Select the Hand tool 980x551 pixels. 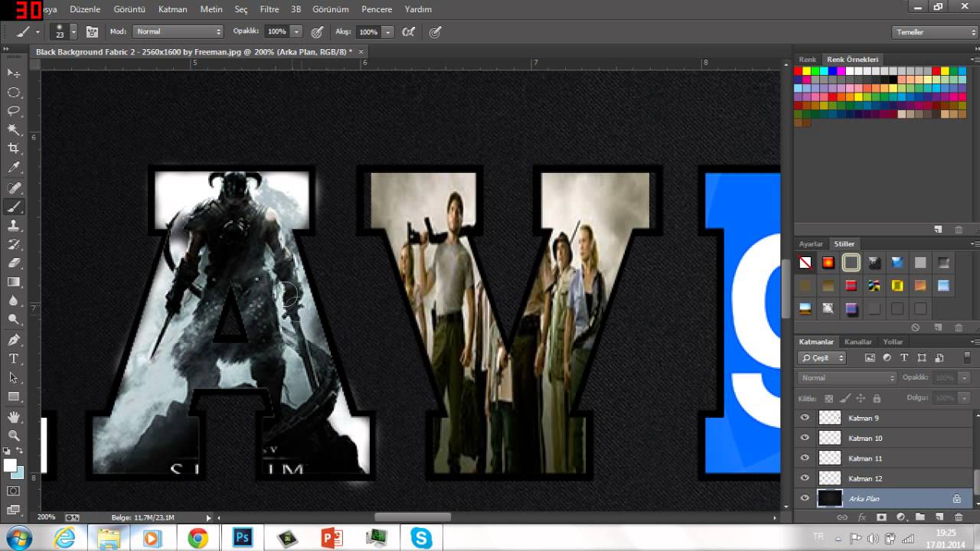[14, 417]
